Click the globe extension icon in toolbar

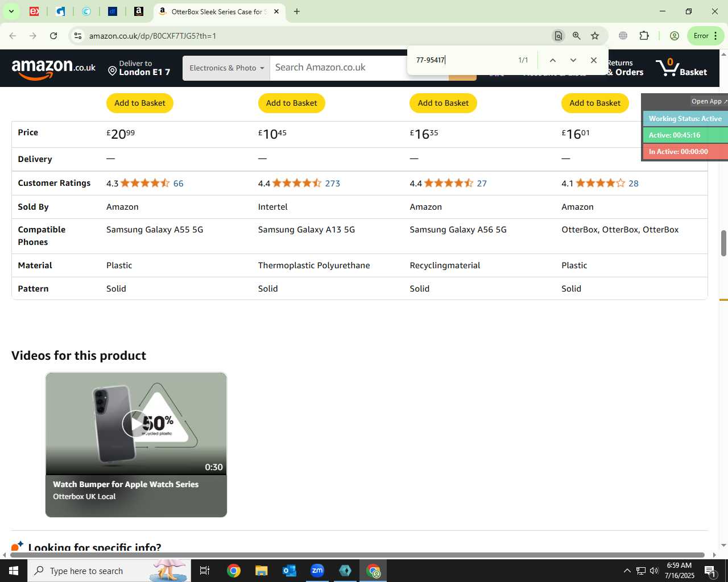(623, 36)
